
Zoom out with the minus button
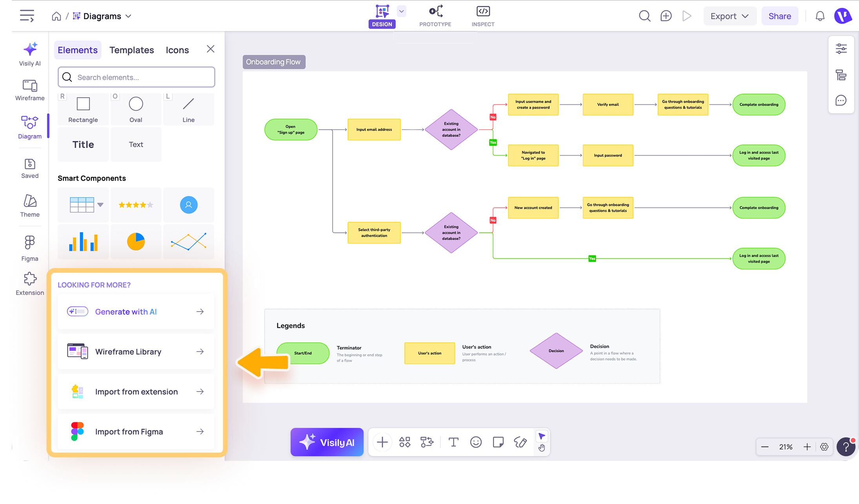pyautogui.click(x=765, y=447)
